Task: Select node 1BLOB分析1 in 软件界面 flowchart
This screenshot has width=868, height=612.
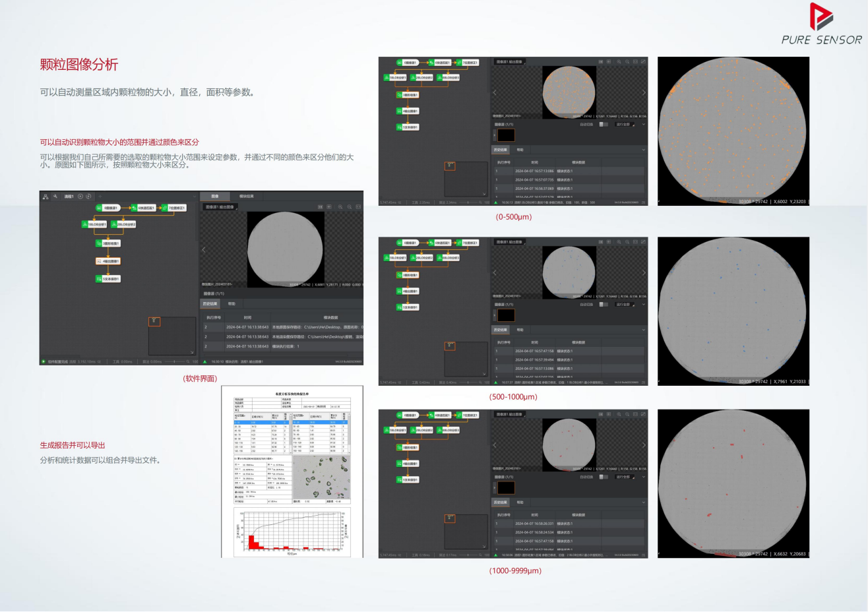Action: [94, 224]
